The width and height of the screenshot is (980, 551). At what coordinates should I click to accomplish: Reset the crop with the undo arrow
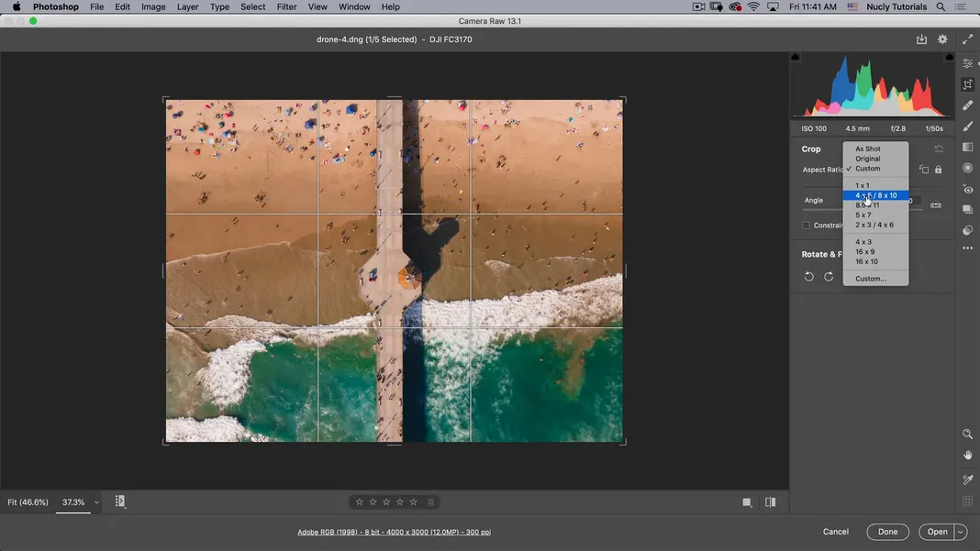click(x=939, y=149)
